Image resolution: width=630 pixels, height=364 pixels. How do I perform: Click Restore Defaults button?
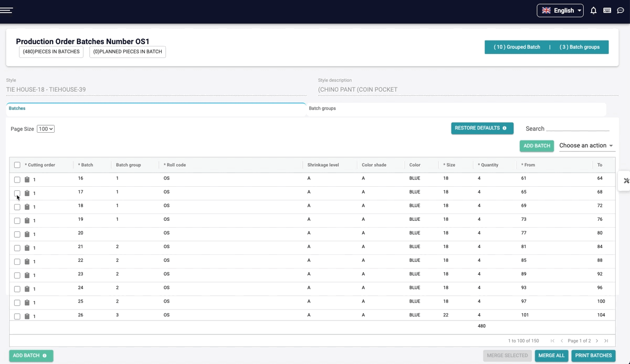pos(482,128)
